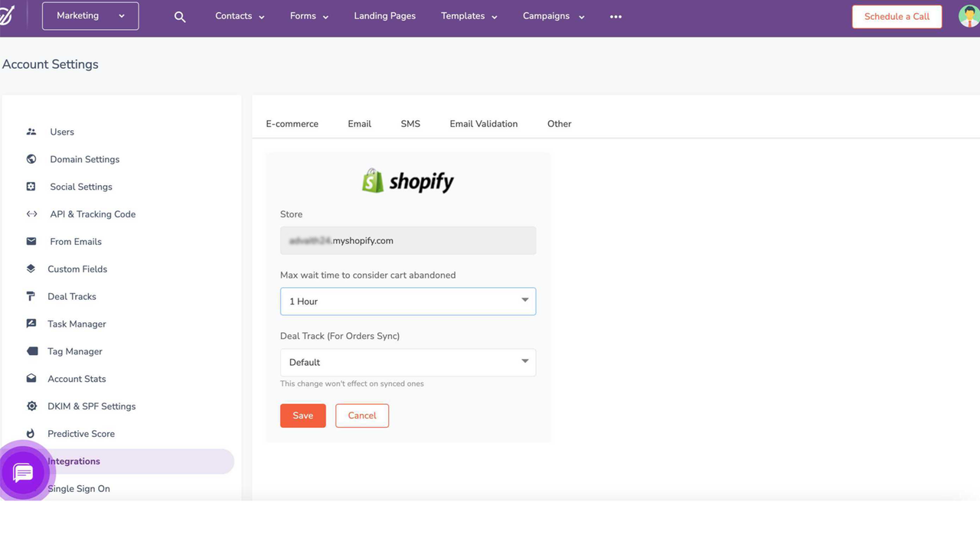Screen dimensions: 980x551
Task: Click the Cancel button
Action: coord(362,416)
